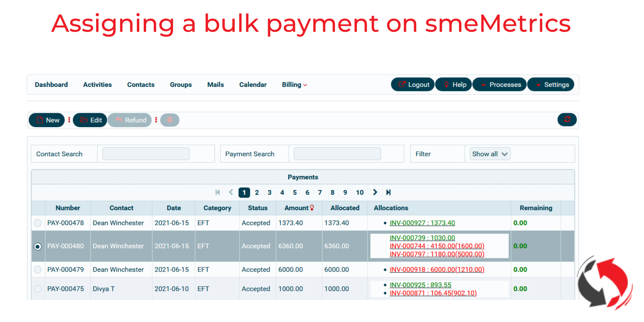Open the Groups menu item

click(x=181, y=85)
